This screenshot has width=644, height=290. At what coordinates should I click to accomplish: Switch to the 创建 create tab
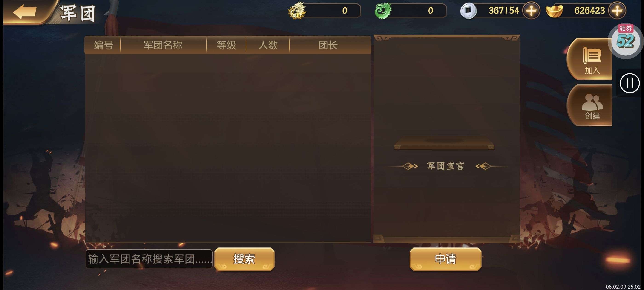click(x=592, y=106)
